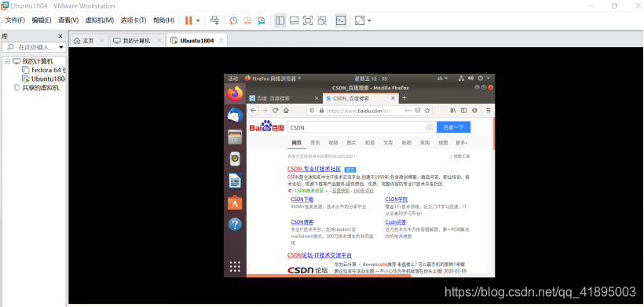Open the CSDN论坛-IT技术交流平台 link
Image resolution: width=644 pixels, height=307 pixels.
coord(320,255)
